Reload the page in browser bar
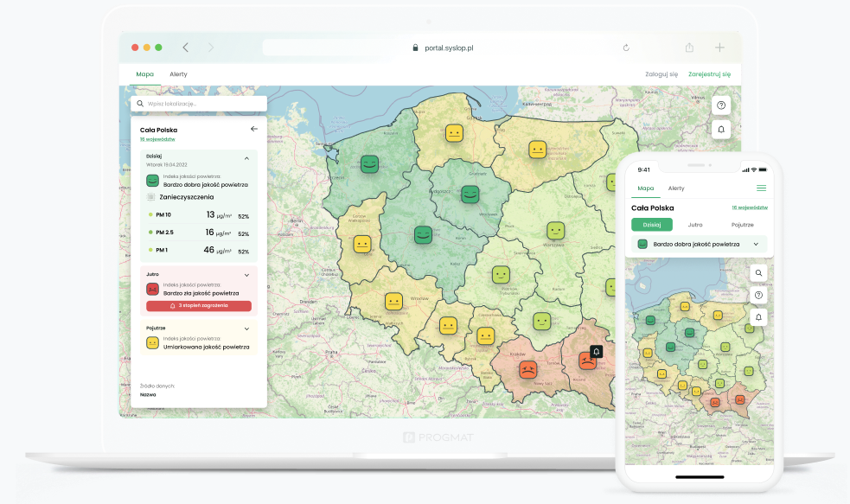 [x=626, y=48]
